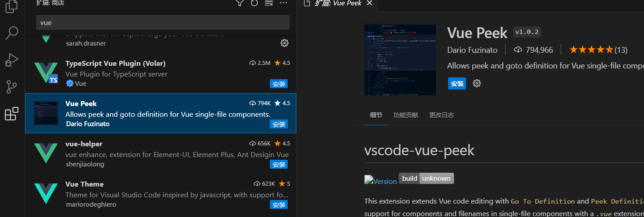Clear extension search results icon

point(268,3)
